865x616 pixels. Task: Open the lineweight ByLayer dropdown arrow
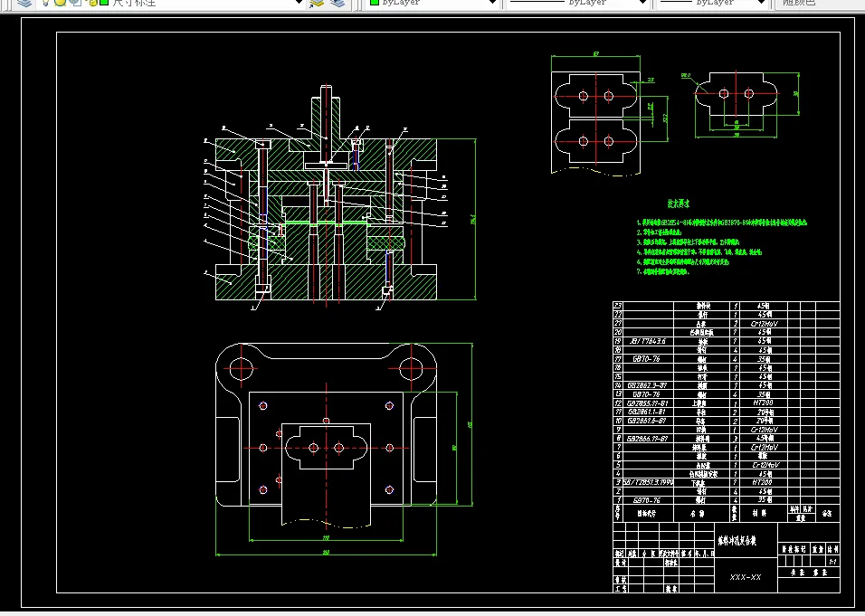click(x=761, y=2)
